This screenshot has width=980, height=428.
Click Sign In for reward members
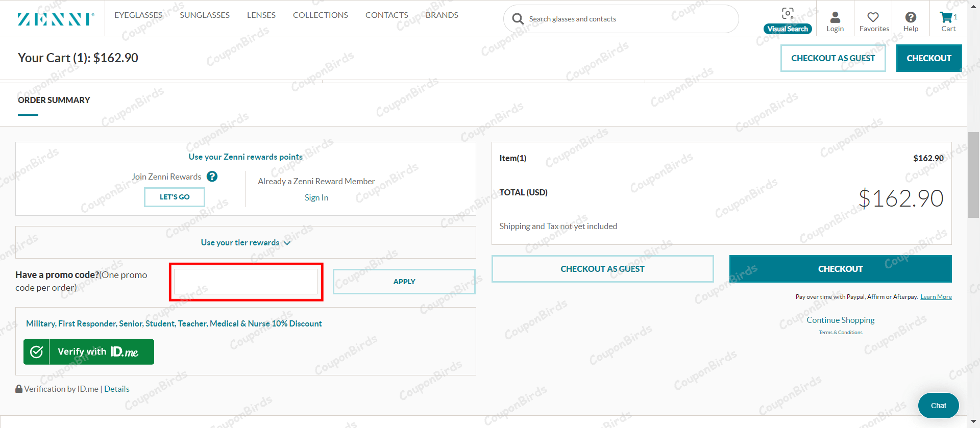tap(316, 197)
